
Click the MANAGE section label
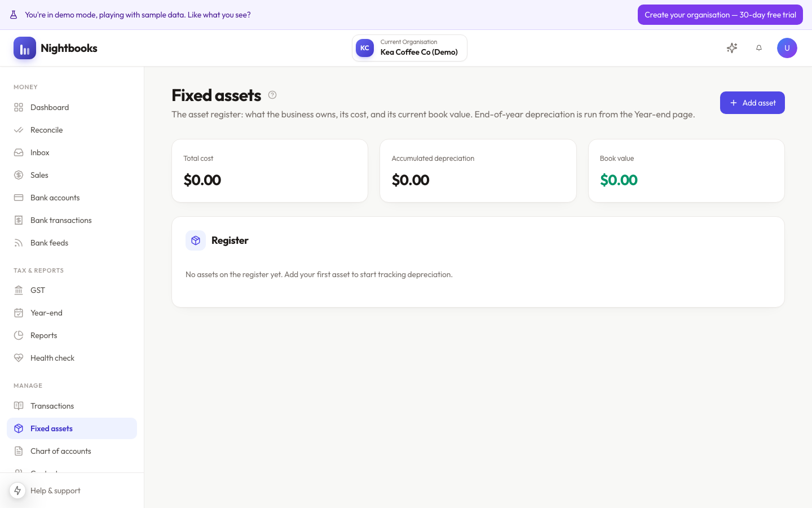pos(28,386)
